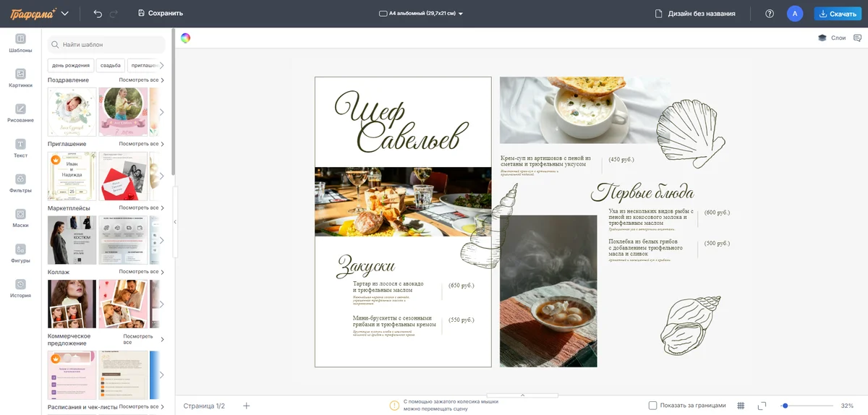Open Посмотреть все for Поздравление
Viewport: 868px width, 415px height.
142,80
